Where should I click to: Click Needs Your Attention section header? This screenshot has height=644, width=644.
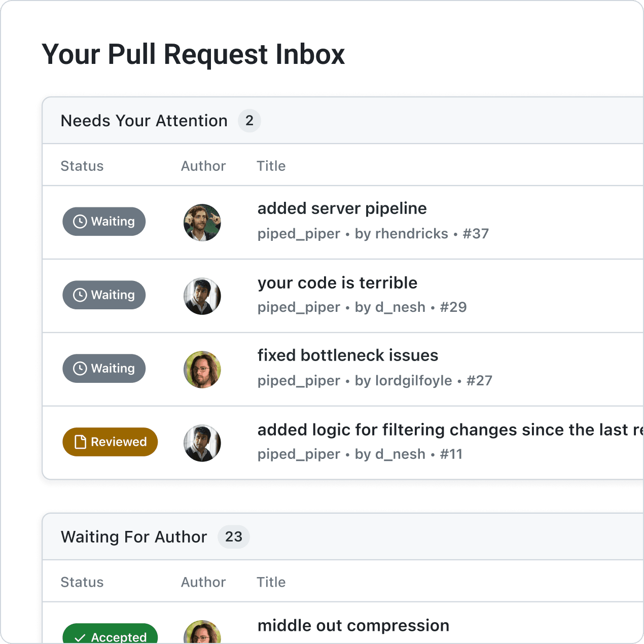(144, 121)
